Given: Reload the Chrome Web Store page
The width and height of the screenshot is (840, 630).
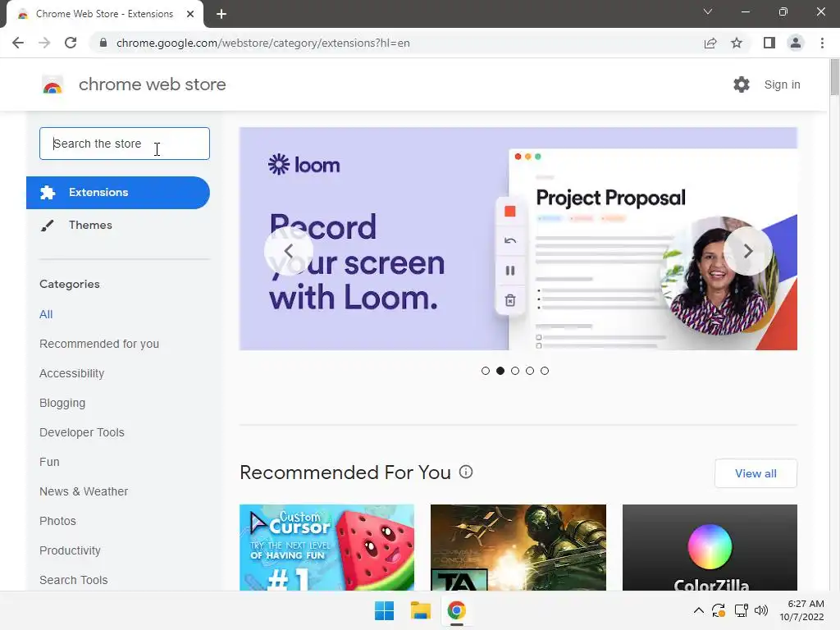Looking at the screenshot, I should 71,43.
